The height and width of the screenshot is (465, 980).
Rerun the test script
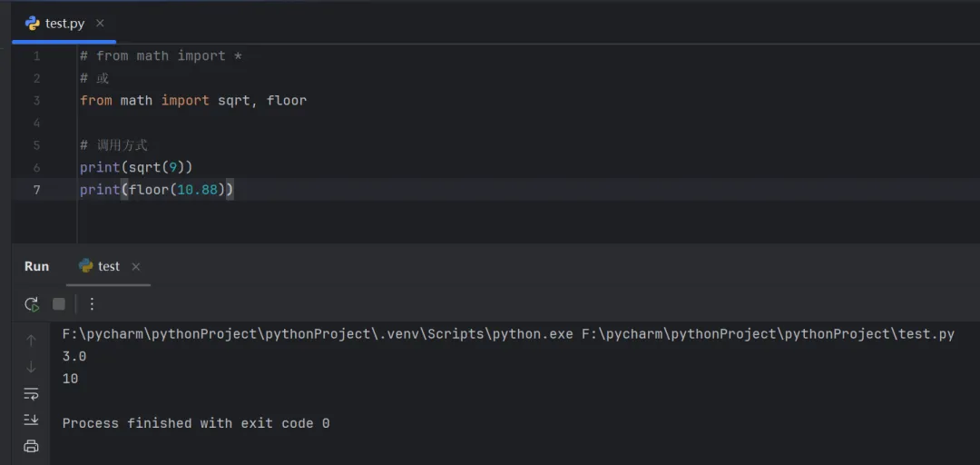click(x=32, y=304)
